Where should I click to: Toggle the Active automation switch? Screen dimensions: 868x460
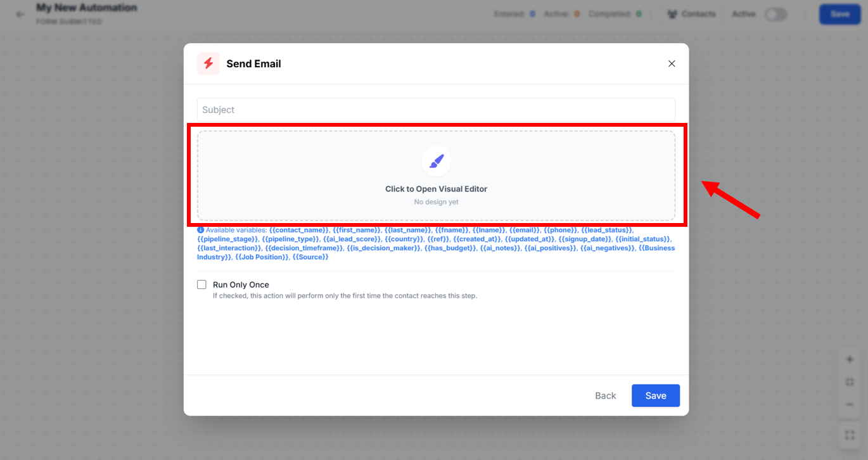point(775,14)
